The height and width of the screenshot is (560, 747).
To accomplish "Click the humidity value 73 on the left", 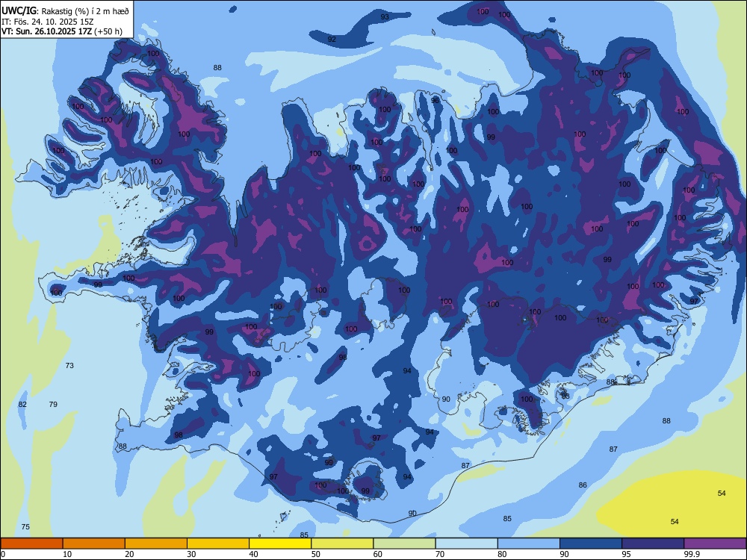I will coord(69,365).
